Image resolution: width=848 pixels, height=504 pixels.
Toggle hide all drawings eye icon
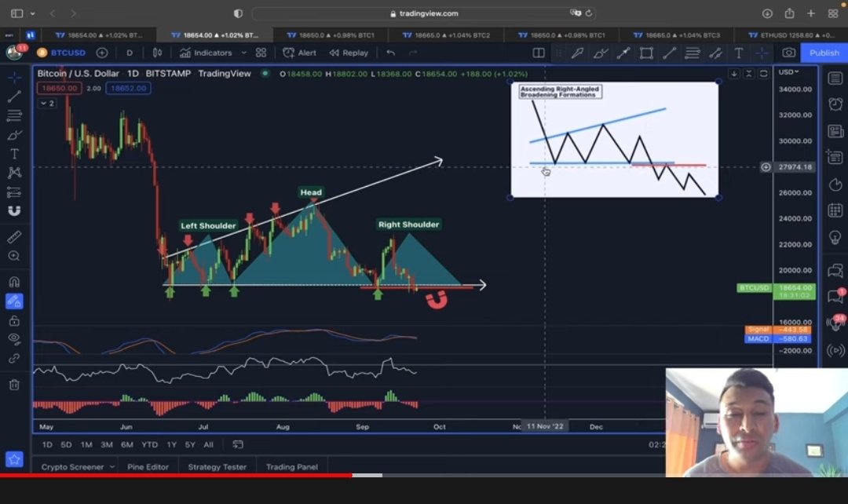click(14, 339)
